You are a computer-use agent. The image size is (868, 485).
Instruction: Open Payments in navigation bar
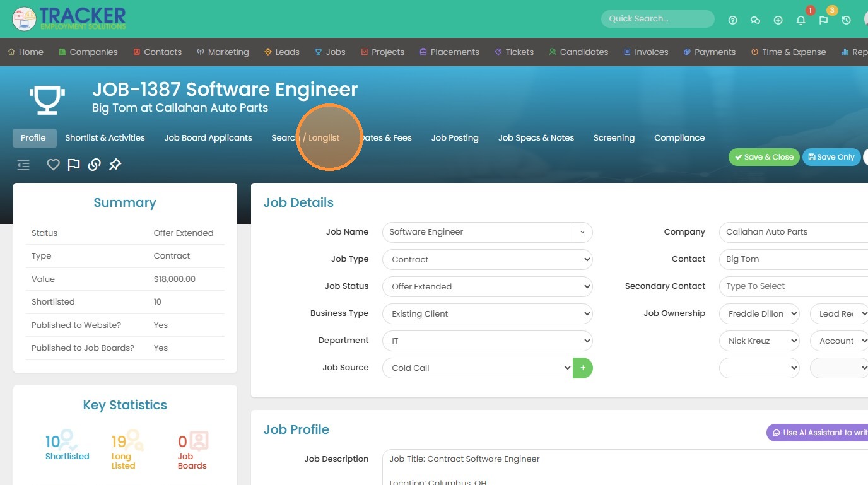710,52
